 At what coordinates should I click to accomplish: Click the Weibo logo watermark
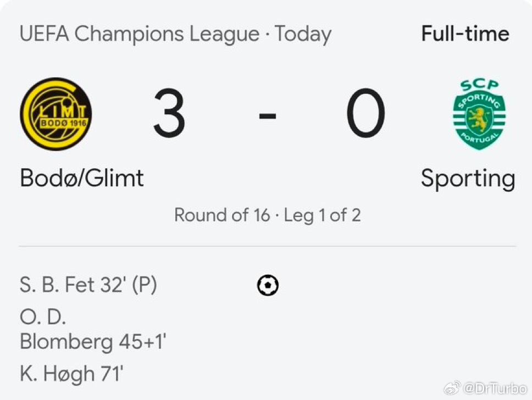tap(453, 388)
